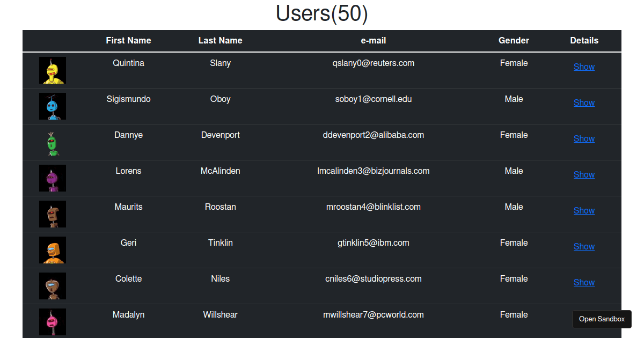Click the Last Name column header
Viewport: 644px width, 338px height.
220,40
